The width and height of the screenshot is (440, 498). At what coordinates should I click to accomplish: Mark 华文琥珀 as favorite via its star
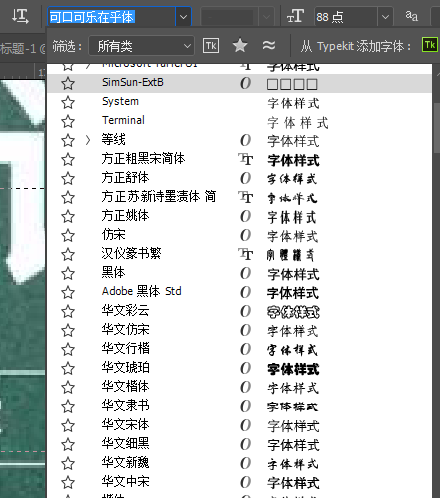[x=68, y=368]
